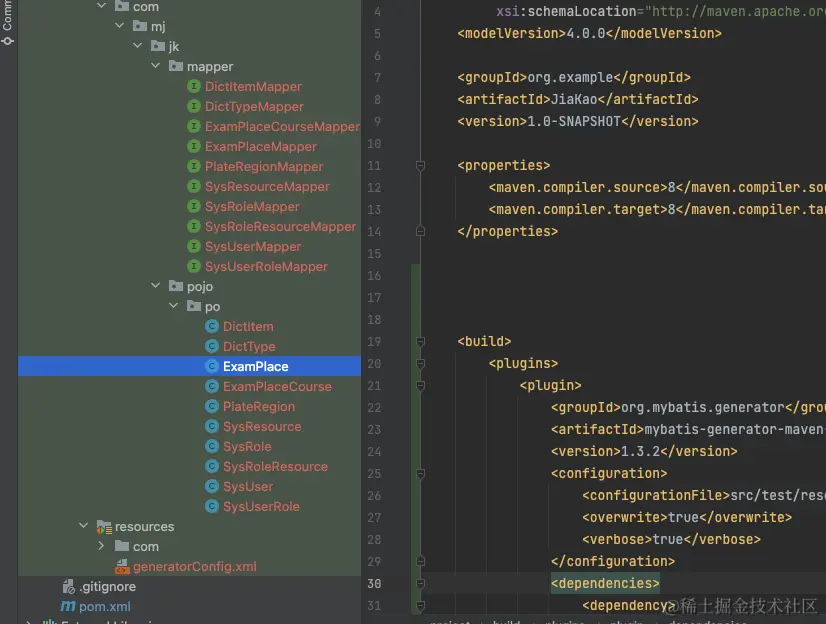Collapse the resources folder node
This screenshot has width=826, height=624.
(x=83, y=526)
